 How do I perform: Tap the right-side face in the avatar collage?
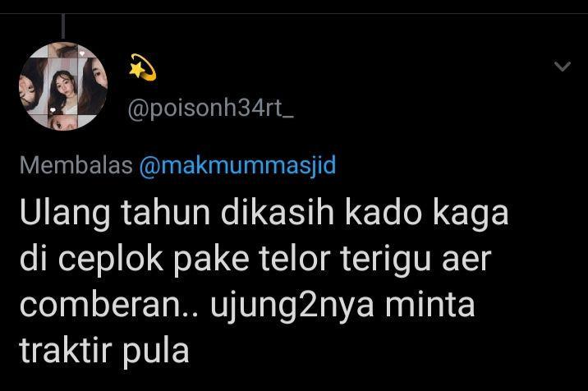93,85
